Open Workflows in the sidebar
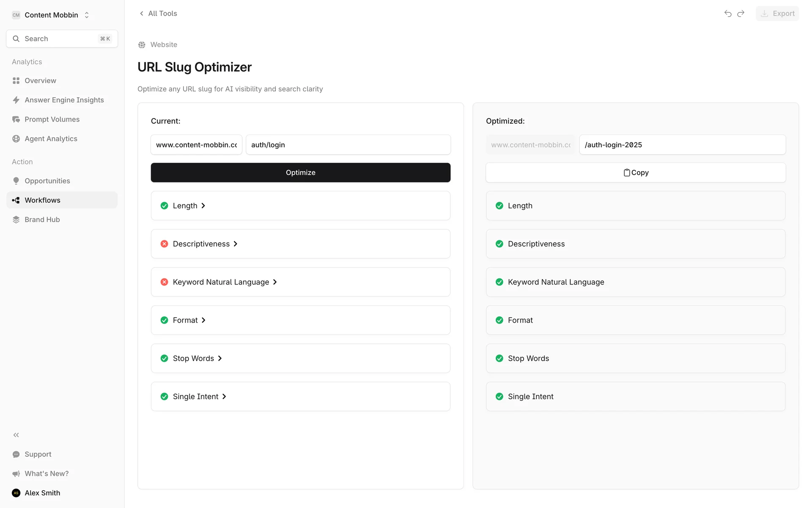 (x=42, y=200)
